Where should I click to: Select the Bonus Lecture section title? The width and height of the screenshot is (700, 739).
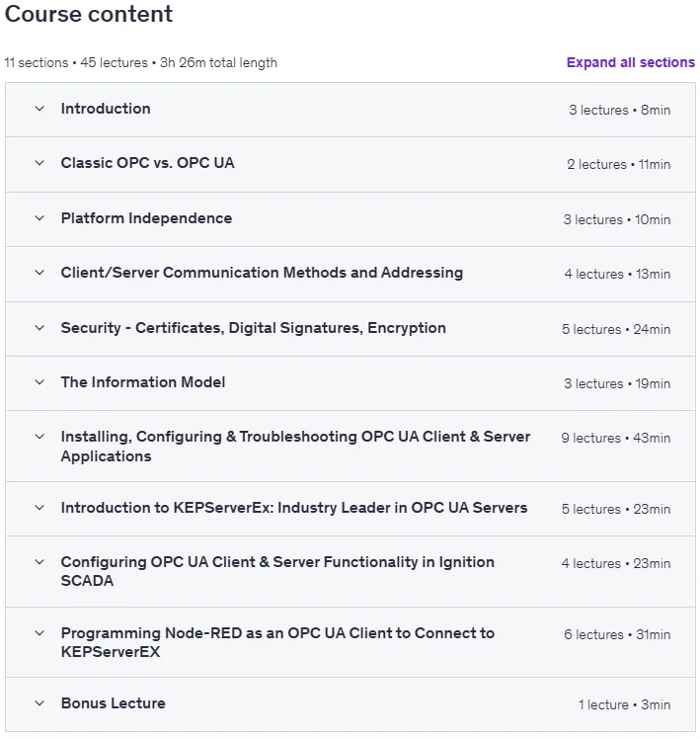click(x=114, y=703)
